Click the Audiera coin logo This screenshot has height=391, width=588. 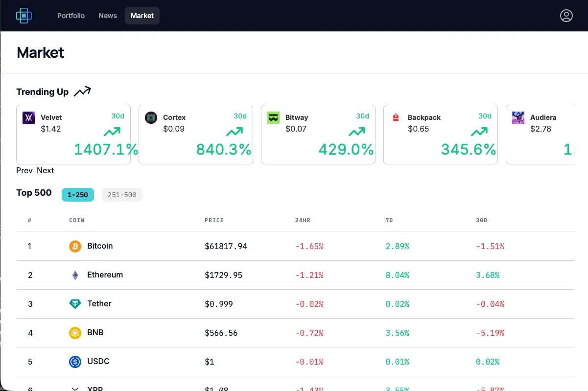(x=518, y=117)
